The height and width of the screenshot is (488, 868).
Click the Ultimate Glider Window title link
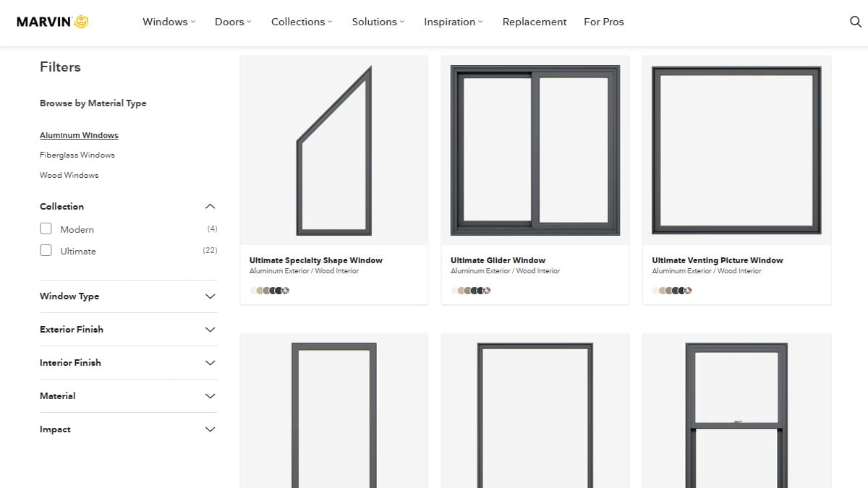(498, 260)
